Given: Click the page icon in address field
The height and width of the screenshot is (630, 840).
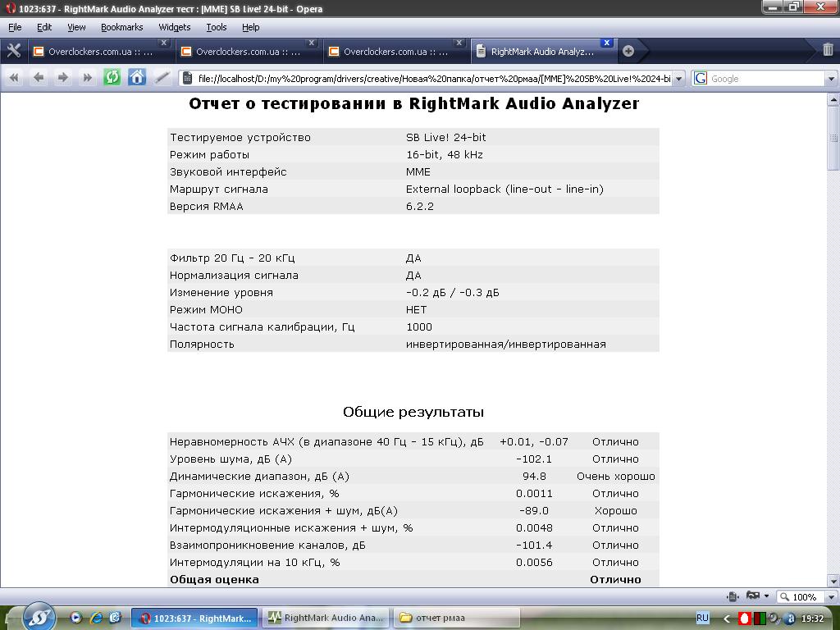Looking at the screenshot, I should (x=188, y=78).
